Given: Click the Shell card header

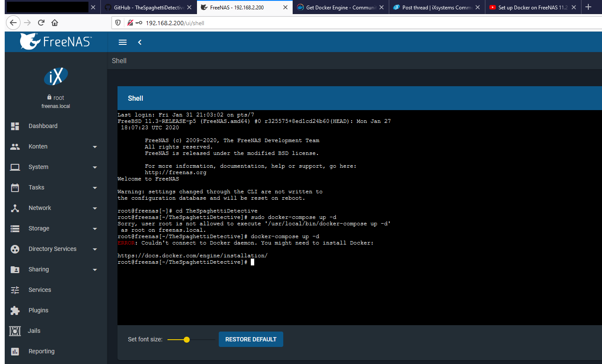Looking at the screenshot, I should pos(360,98).
